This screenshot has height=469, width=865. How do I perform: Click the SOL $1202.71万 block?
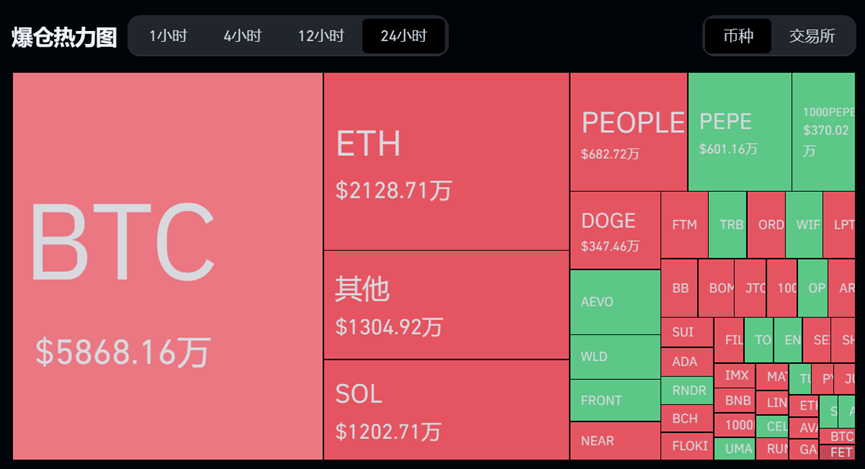pyautogui.click(x=446, y=409)
